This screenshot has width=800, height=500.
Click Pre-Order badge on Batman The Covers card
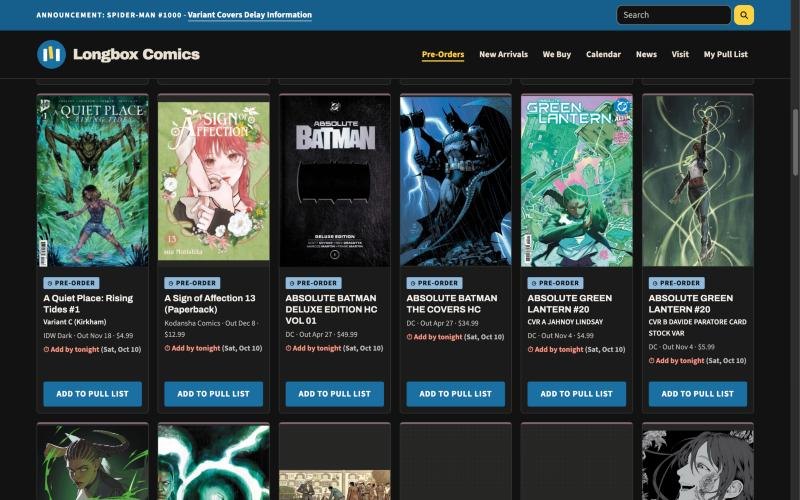click(435, 283)
